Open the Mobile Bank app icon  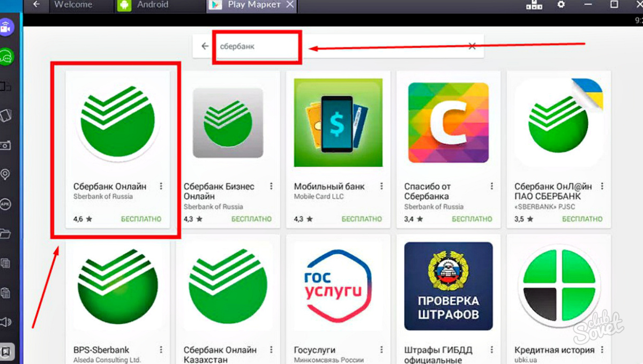(338, 123)
